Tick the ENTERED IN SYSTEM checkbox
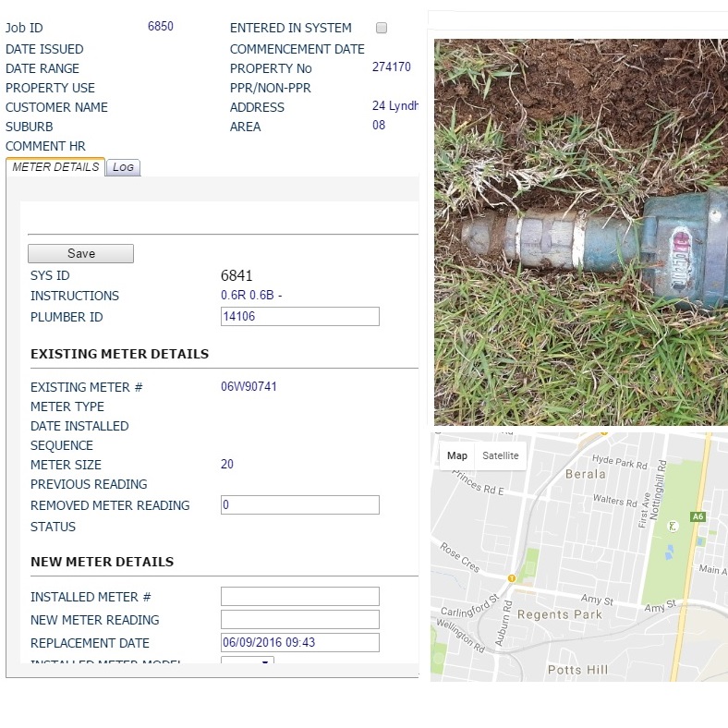 382,28
